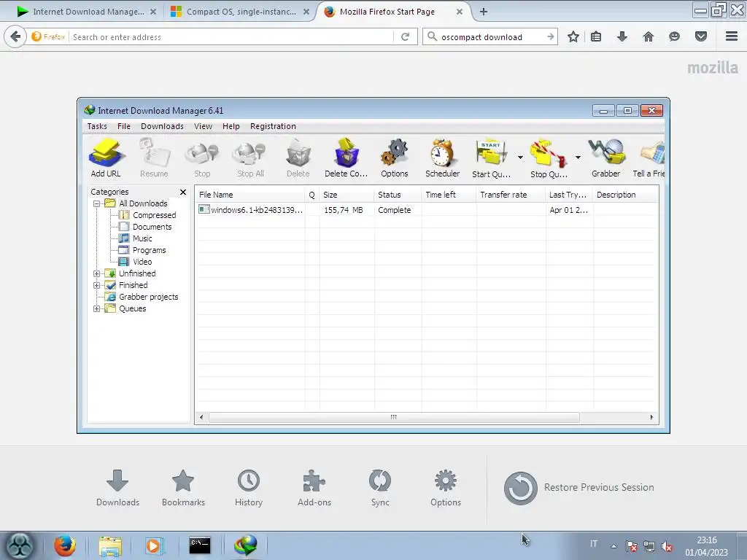This screenshot has height=560, width=747.
Task: Open Stop Queue dropdown arrow
Action: (578, 157)
